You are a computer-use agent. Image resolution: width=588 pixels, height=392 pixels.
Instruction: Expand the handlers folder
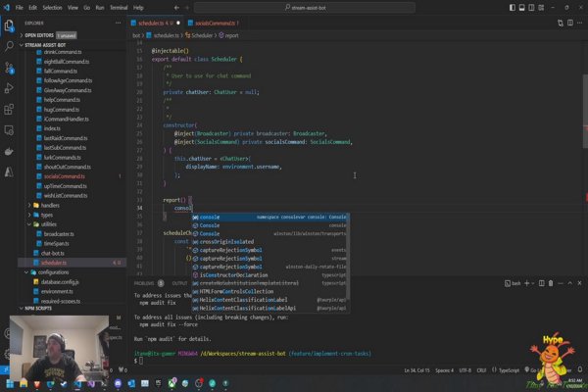[50, 206]
